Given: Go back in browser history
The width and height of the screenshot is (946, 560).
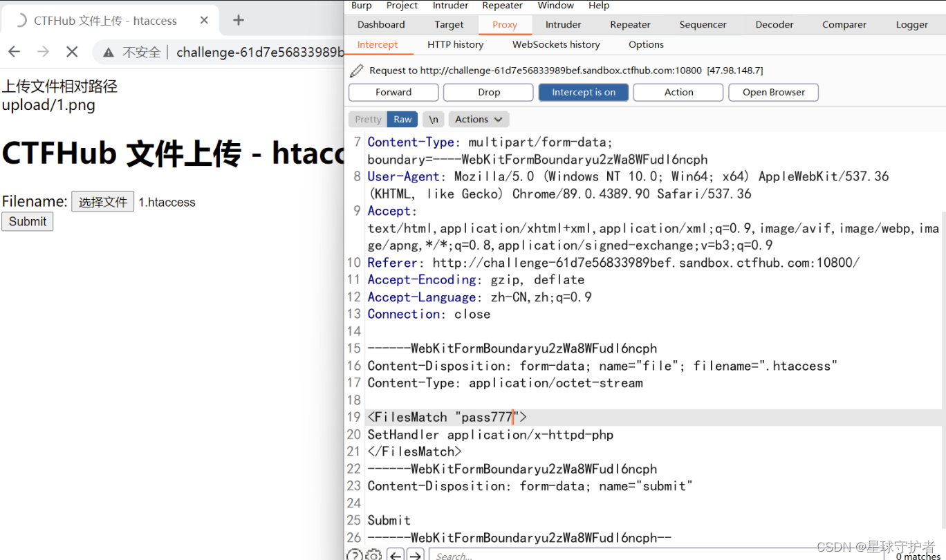Looking at the screenshot, I should [15, 52].
